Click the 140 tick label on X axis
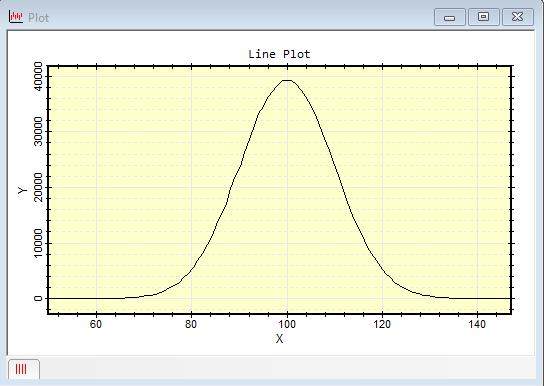Viewport: 544px width, 386px height. pos(477,324)
